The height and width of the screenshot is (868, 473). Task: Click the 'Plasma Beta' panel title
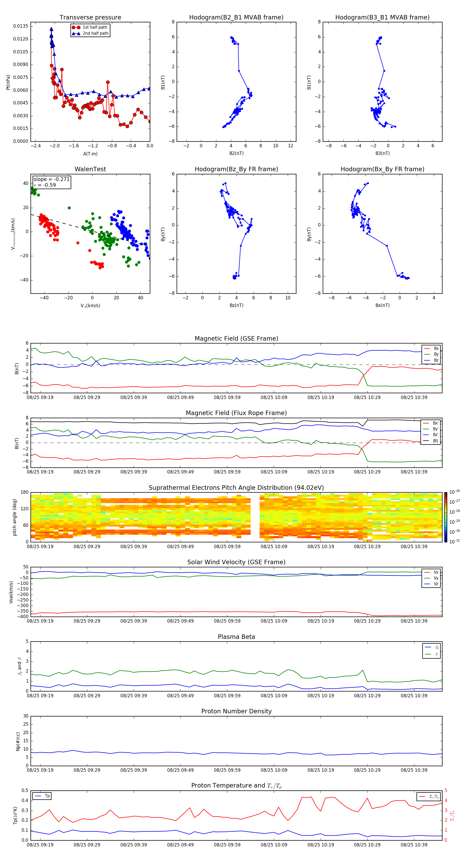click(236, 637)
